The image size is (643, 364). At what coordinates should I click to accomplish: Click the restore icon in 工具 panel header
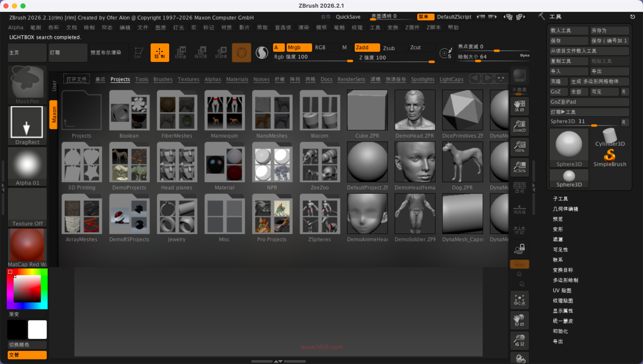[632, 17]
